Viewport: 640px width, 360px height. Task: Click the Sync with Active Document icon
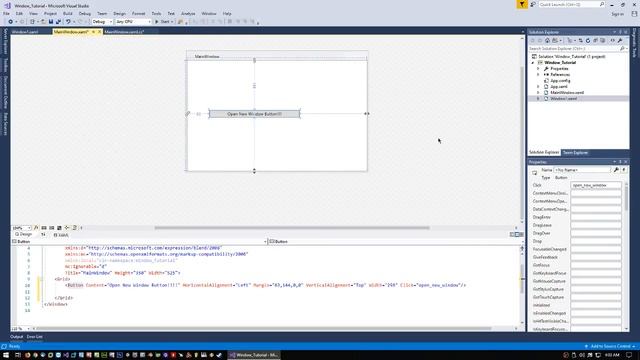580,40
